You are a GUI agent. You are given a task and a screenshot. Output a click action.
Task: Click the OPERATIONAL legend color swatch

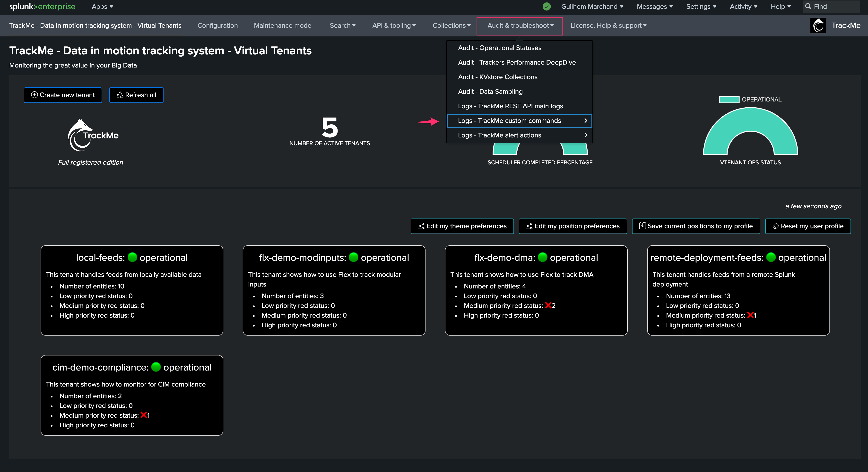tap(729, 99)
